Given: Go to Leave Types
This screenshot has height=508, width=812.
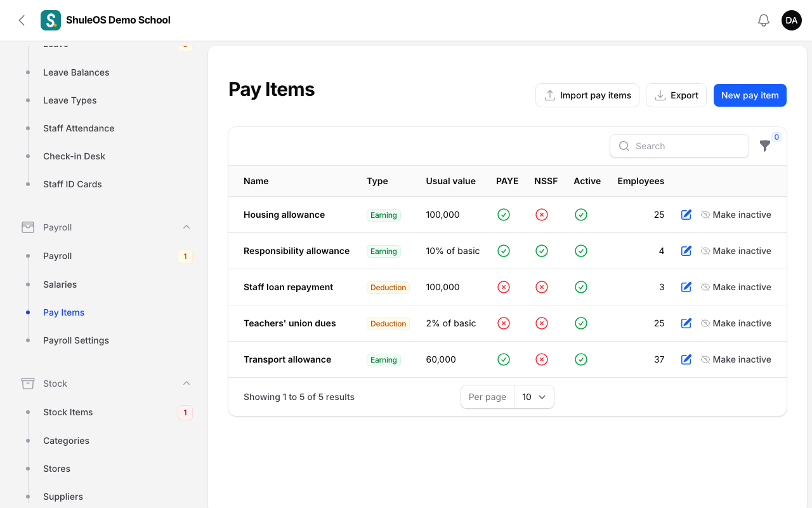Looking at the screenshot, I should tap(70, 100).
